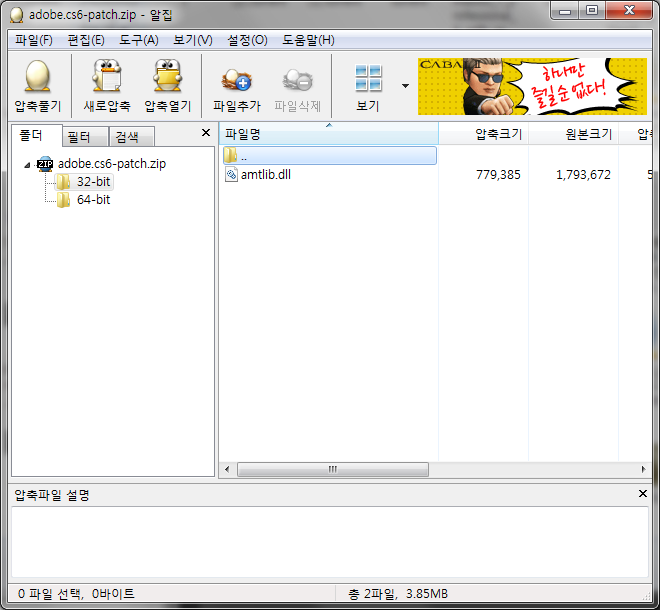Open the 보기 view dropdown arrow

[405, 86]
